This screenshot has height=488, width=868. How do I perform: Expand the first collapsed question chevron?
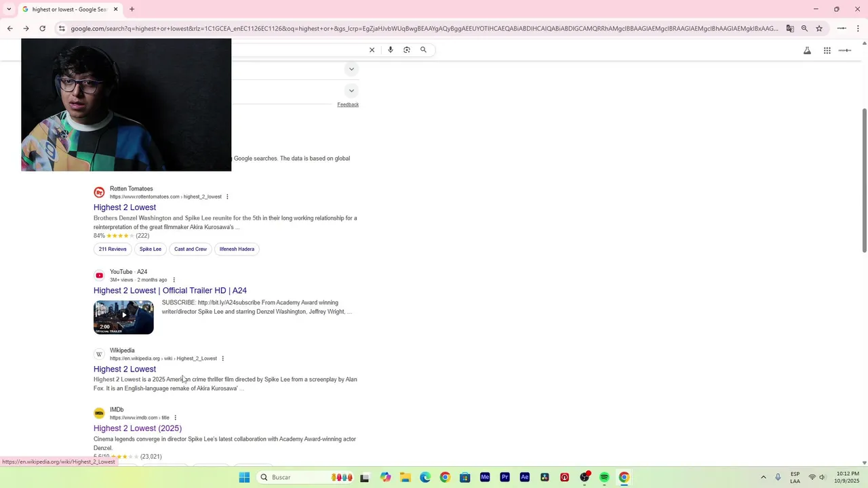[351, 69]
